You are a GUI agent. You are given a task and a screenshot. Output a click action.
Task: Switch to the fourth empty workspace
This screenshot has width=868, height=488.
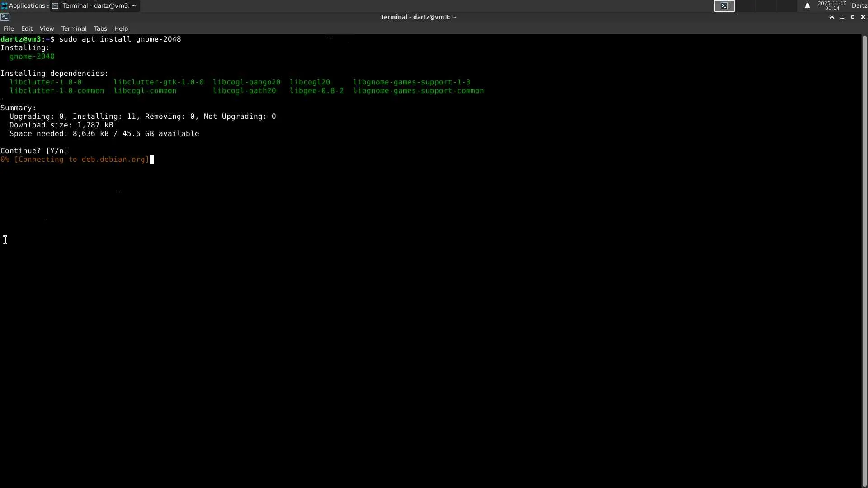click(787, 6)
